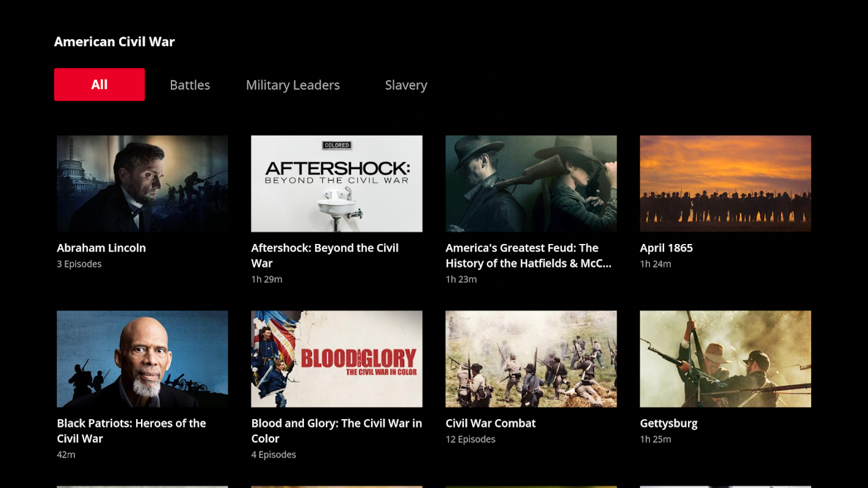Click the 42m duration under Black Patriots
Image resolution: width=868 pixels, height=488 pixels.
click(x=66, y=454)
